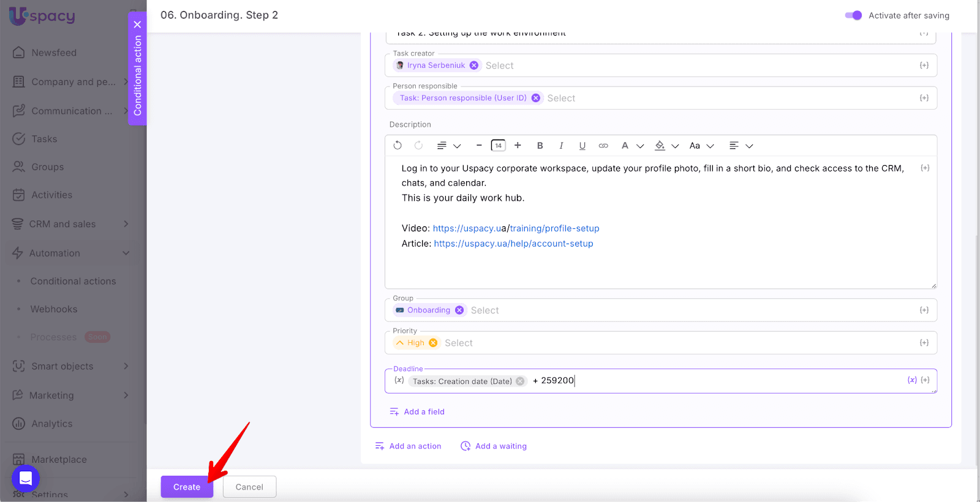Toggle Activate after saving switch

click(853, 15)
